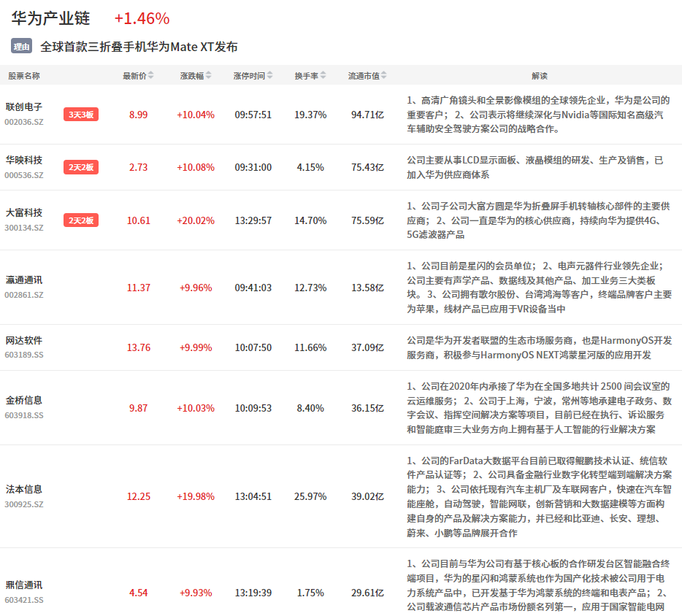
Task: Open 鼎信通讯 stock page
Action: 24,585
